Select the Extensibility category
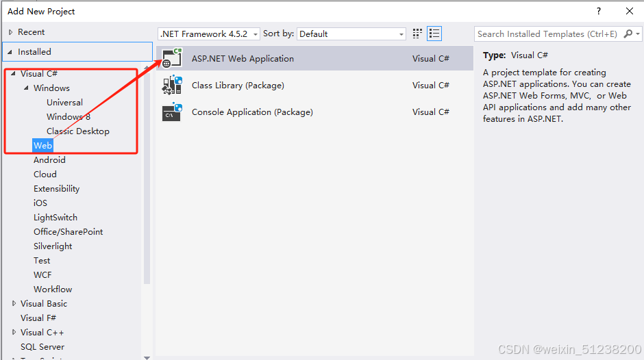The width and height of the screenshot is (644, 360). tap(57, 188)
